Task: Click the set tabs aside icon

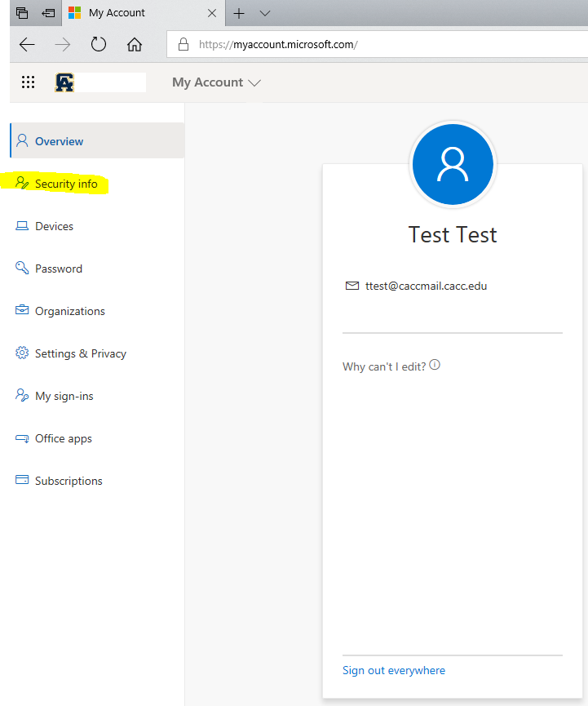Action: (x=48, y=13)
